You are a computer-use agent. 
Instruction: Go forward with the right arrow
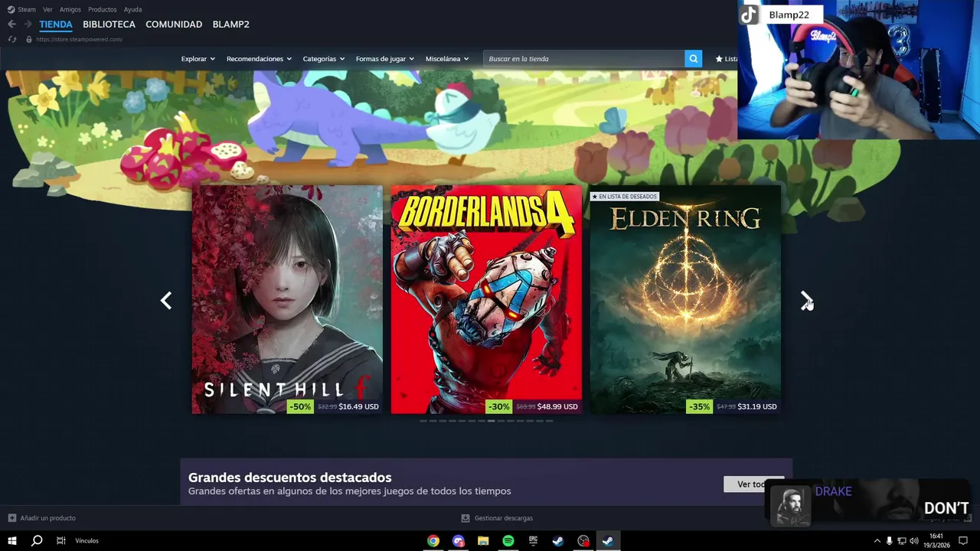point(28,24)
